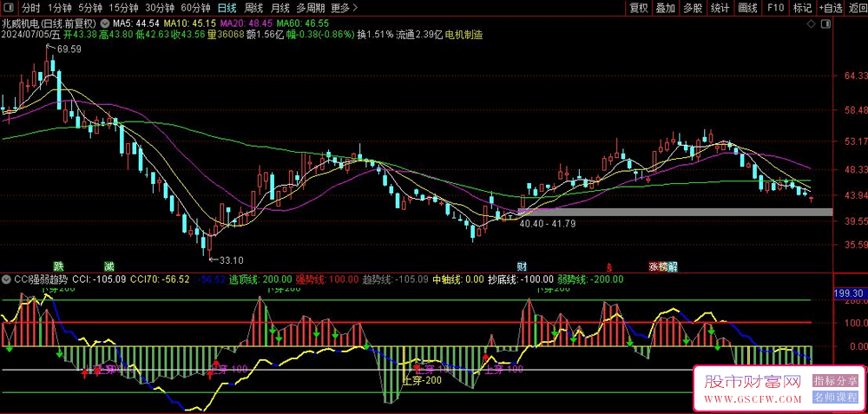Image resolution: width=868 pixels, height=414 pixels.
Task: Click the 名师课程 banner button
Action: coord(835,398)
